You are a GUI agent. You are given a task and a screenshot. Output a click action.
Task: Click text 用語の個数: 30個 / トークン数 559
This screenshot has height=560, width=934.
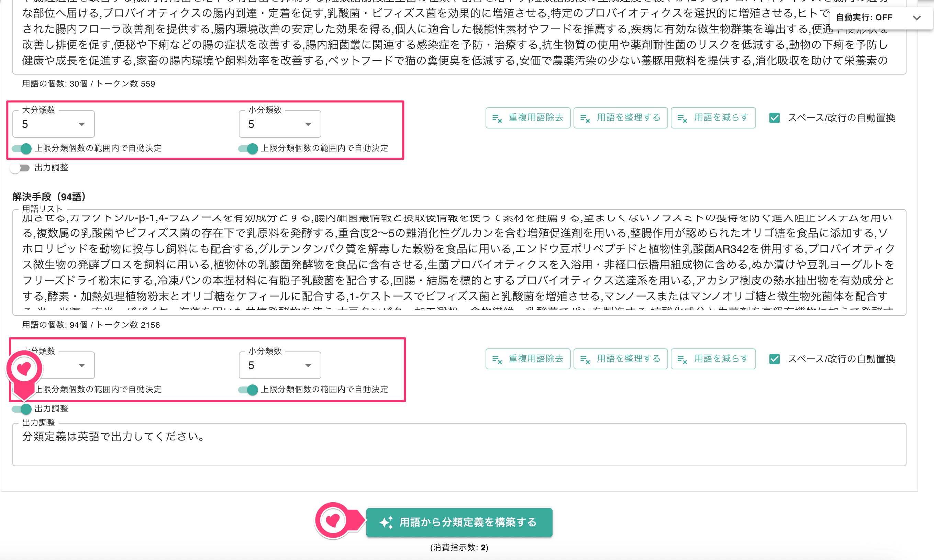88,84
